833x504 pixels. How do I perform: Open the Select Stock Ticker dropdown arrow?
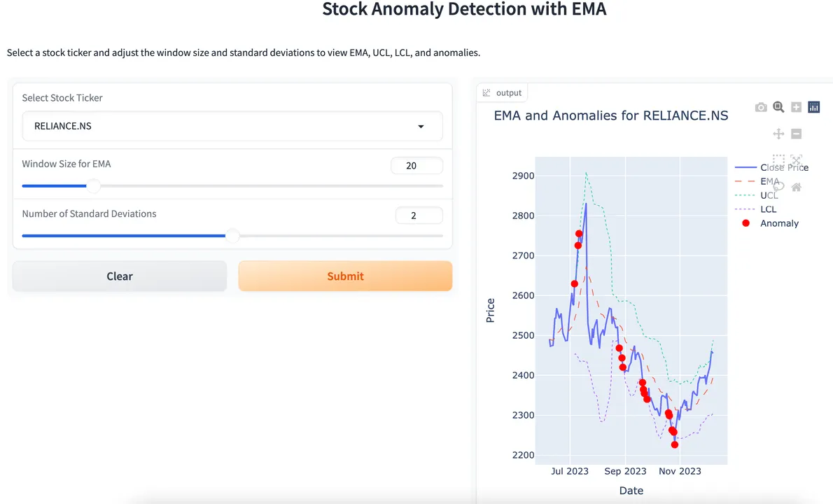(x=421, y=127)
